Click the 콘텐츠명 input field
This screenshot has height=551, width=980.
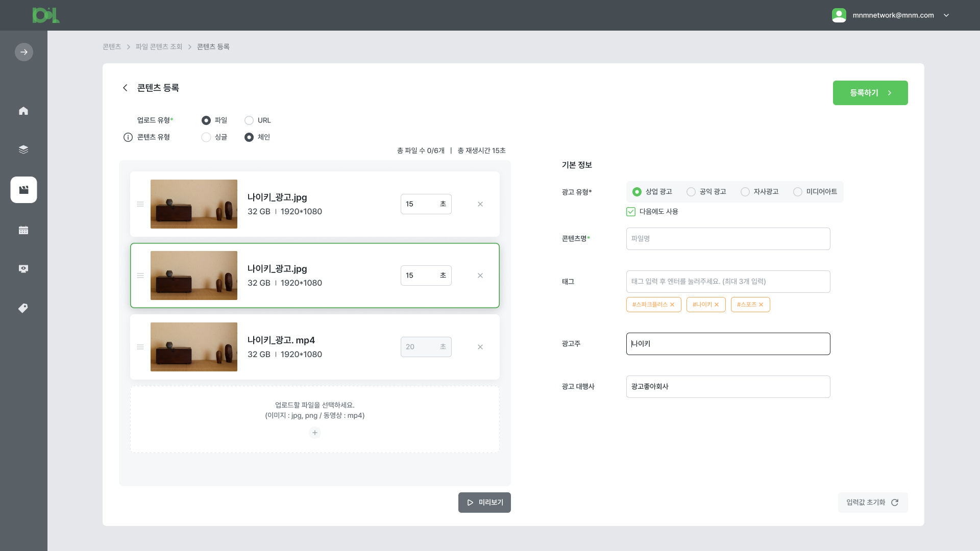coord(728,239)
